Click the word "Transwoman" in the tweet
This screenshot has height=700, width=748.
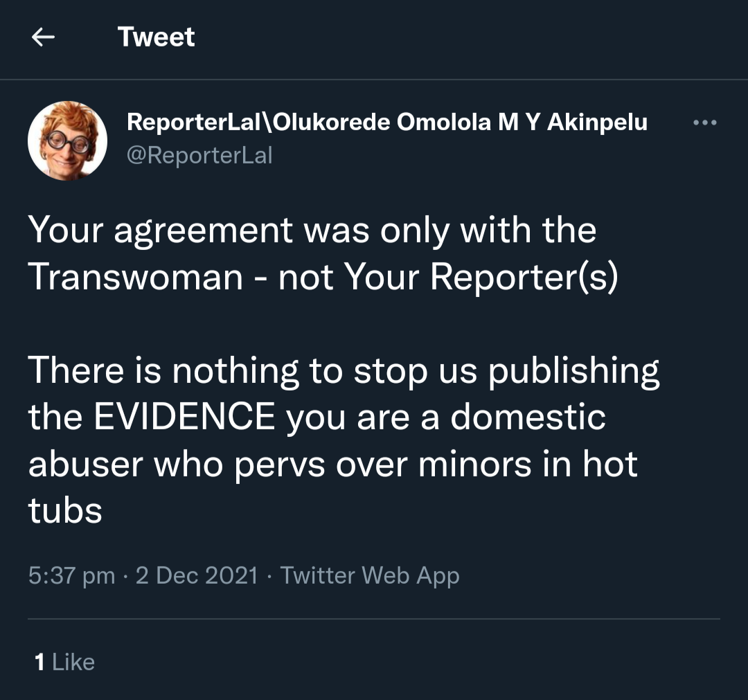136,277
